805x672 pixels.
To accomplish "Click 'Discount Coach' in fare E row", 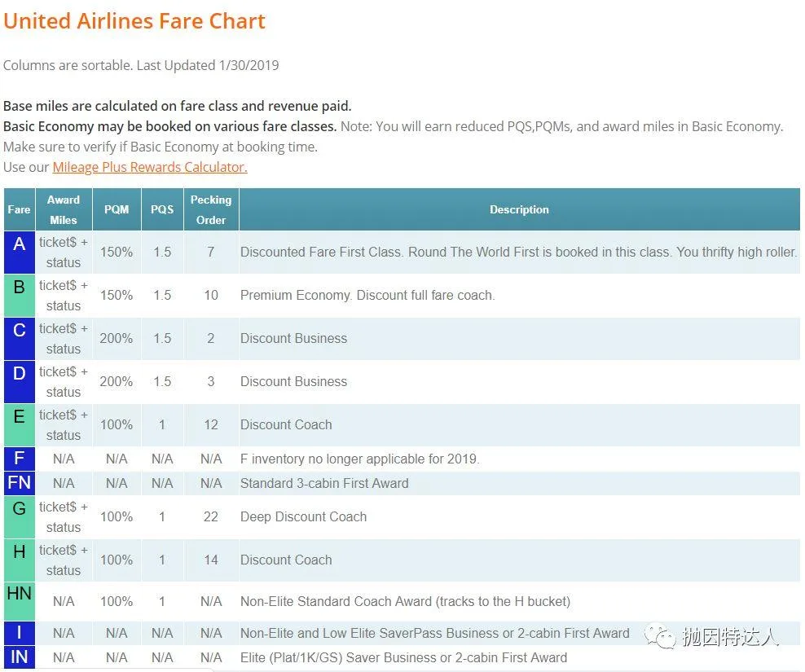I will (286, 424).
